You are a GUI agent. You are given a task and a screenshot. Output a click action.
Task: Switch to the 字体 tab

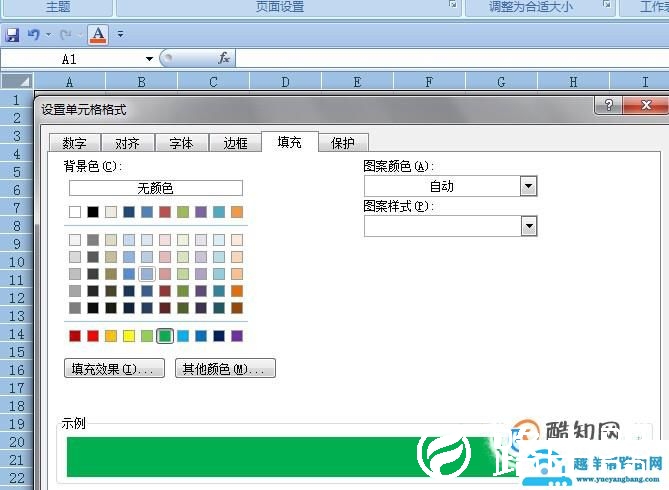(x=181, y=143)
